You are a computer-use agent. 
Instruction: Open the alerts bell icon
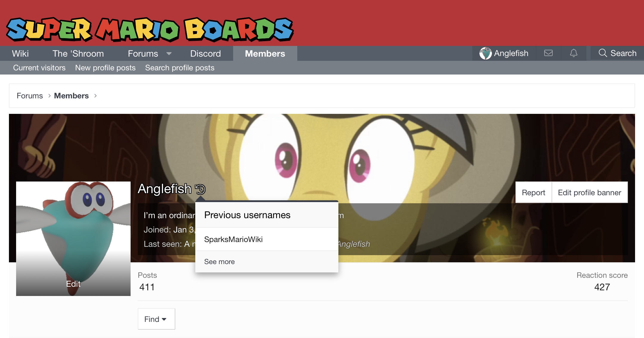574,53
